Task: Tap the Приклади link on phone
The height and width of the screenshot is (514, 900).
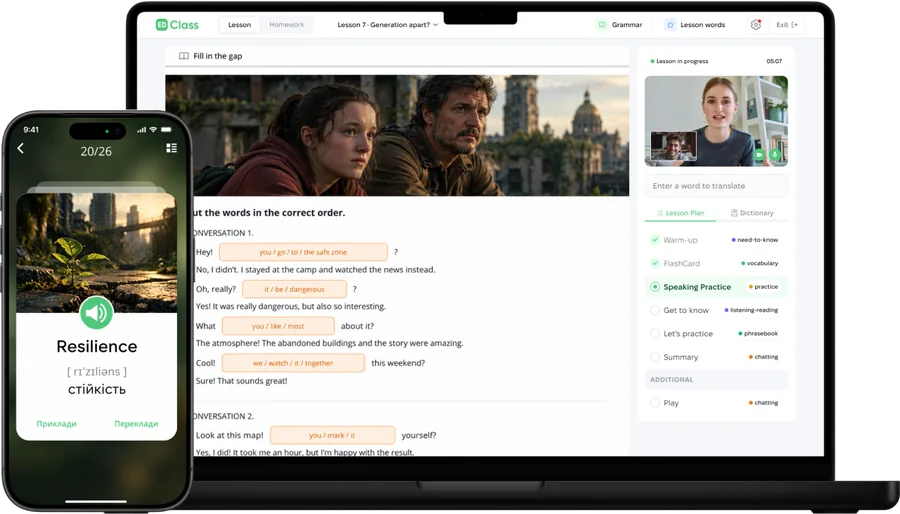Action: click(x=56, y=424)
